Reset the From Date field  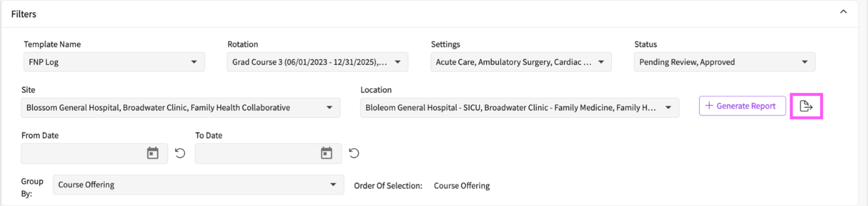180,153
